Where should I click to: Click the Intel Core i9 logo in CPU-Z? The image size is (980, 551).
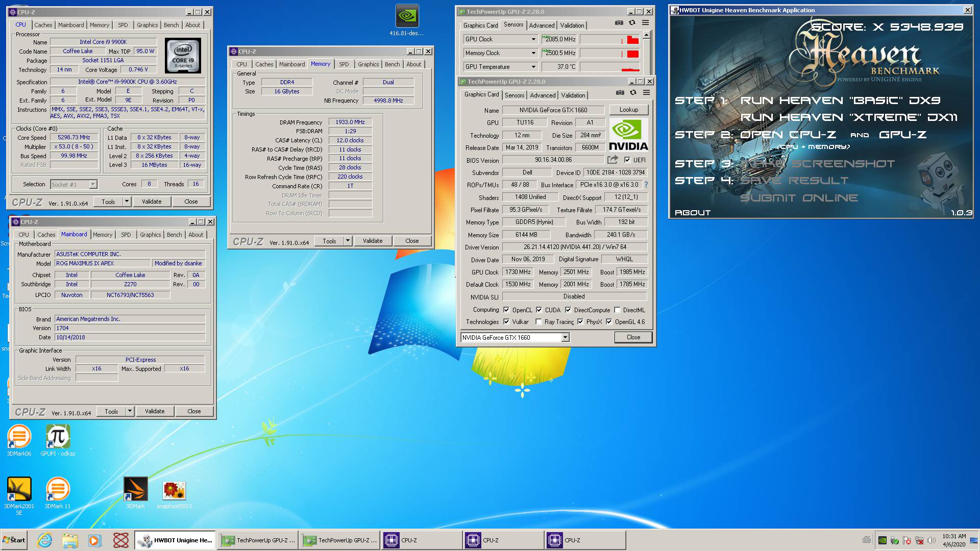pos(183,56)
